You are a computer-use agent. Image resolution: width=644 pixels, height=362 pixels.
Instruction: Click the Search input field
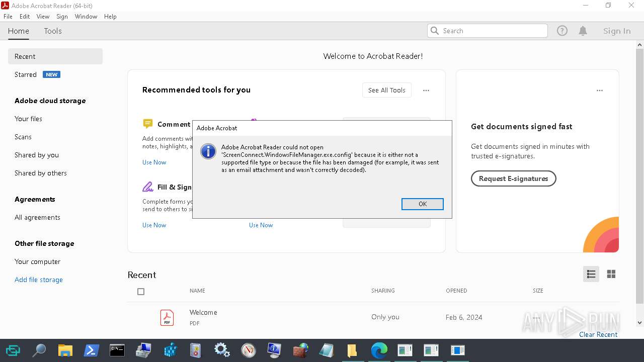(x=488, y=31)
